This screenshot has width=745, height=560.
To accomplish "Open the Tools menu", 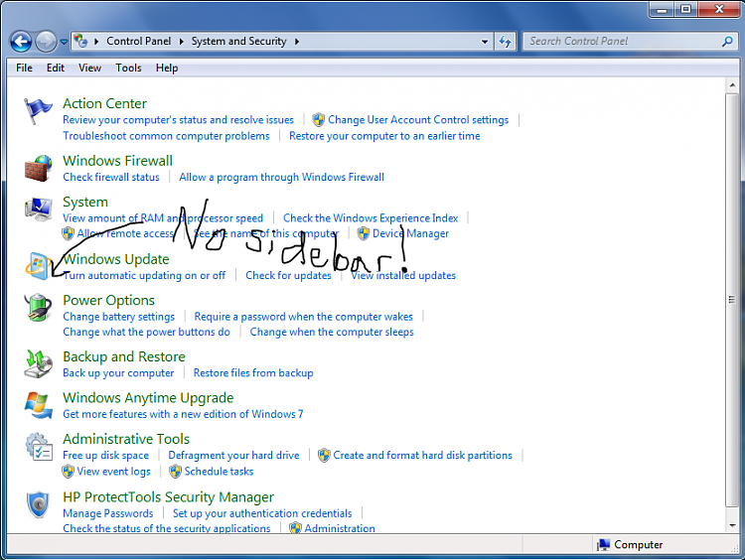I will (128, 68).
